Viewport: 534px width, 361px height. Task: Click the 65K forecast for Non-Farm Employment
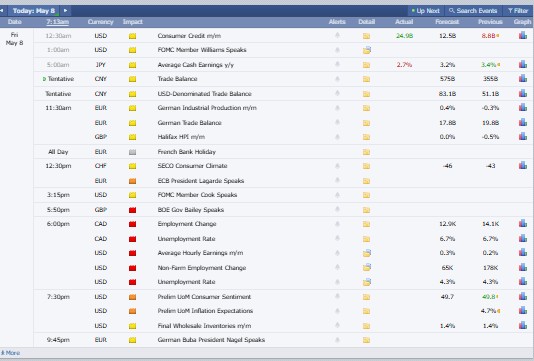click(447, 268)
